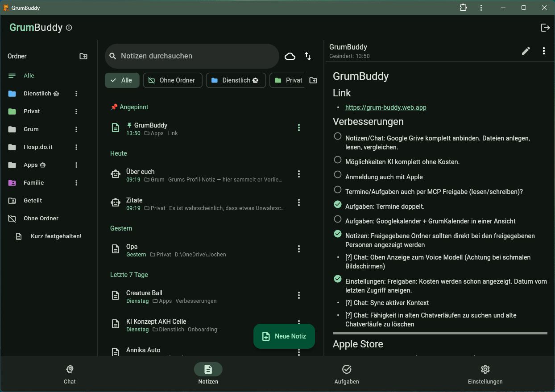The image size is (555, 392).
Task: Open menu of Creature Ball note
Action: click(x=299, y=295)
